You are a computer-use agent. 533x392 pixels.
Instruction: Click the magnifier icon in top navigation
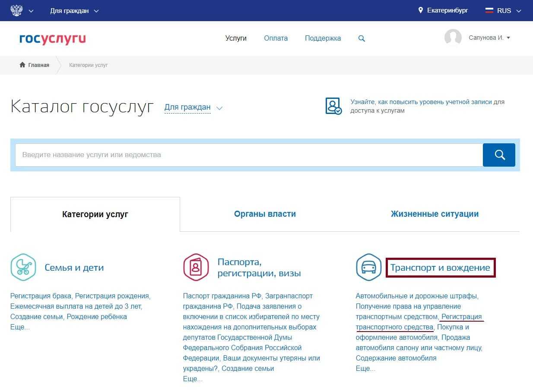[362, 38]
